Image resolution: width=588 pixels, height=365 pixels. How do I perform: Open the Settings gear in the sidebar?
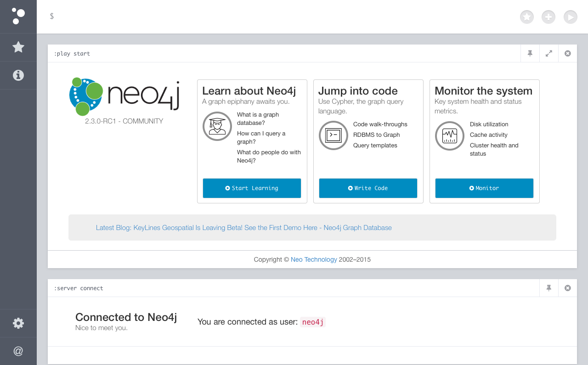coord(18,323)
